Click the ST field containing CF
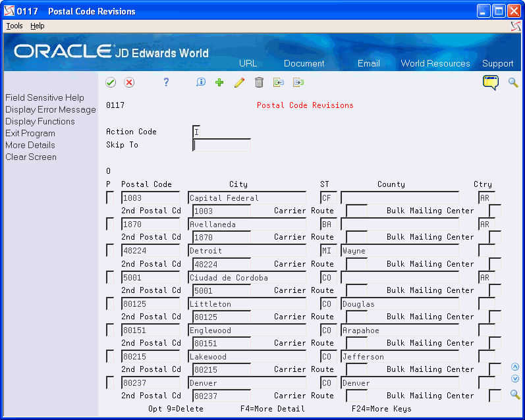The image size is (525, 420). tap(328, 197)
